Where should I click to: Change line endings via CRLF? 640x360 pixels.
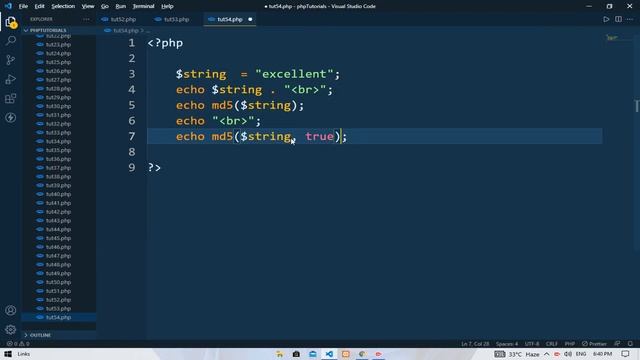click(551, 344)
